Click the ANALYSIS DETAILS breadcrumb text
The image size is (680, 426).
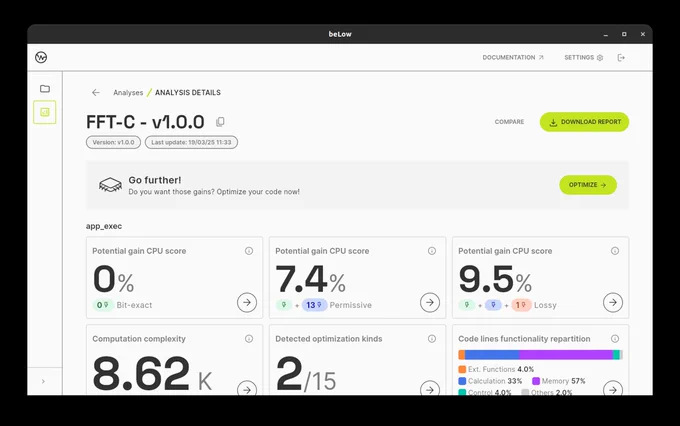point(188,92)
